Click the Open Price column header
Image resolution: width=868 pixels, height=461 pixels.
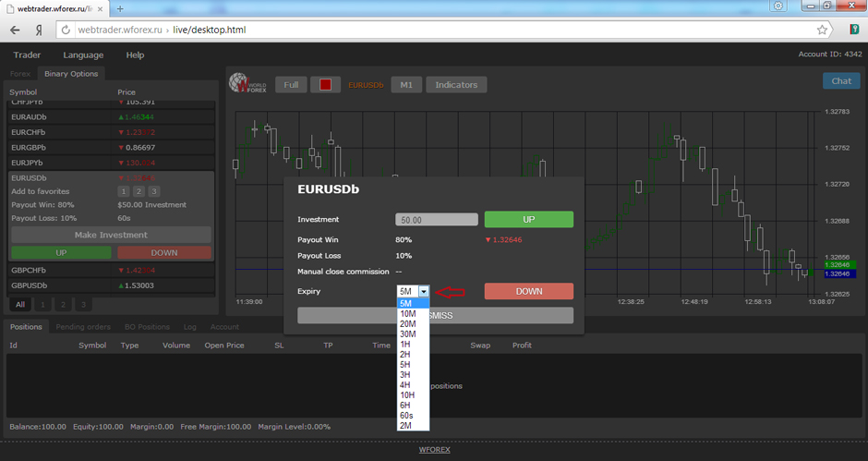(x=224, y=346)
